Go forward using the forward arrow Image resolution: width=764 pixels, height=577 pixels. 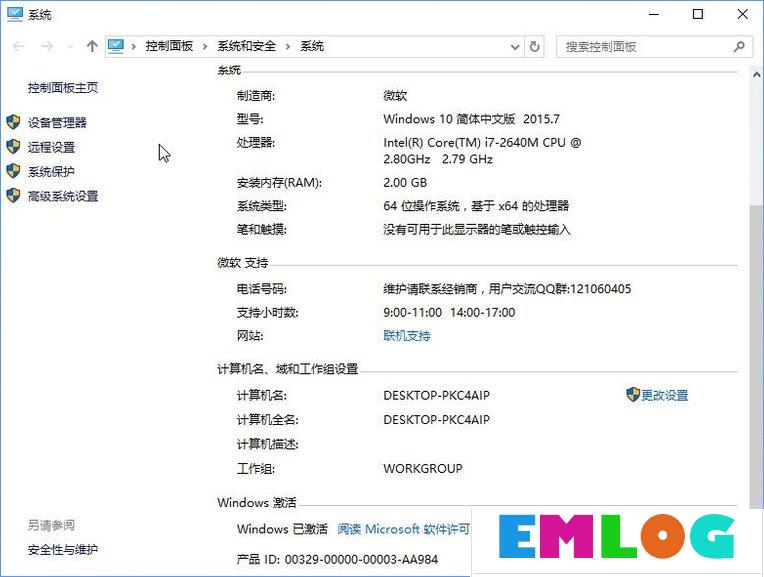(47, 46)
